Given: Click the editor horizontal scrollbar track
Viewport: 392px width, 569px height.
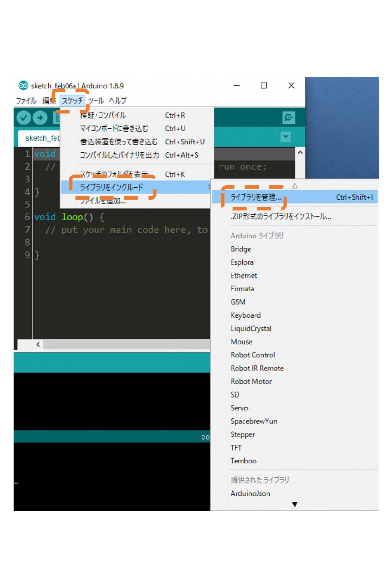Looking at the screenshot, I should tap(127, 344).
